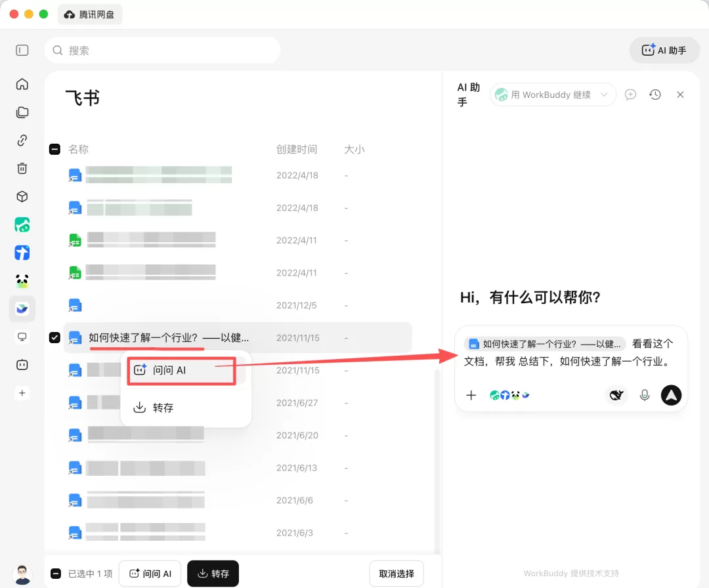Click the file icon of the 2021/6/27 row

click(75, 403)
